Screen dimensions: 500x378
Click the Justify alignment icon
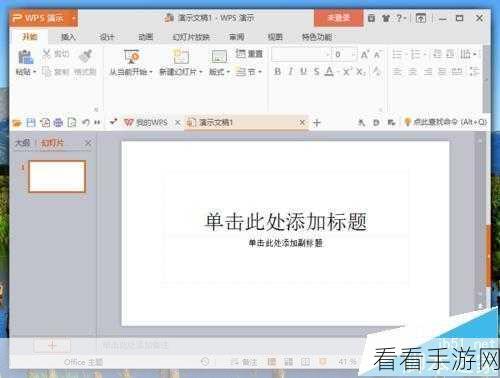(442, 71)
